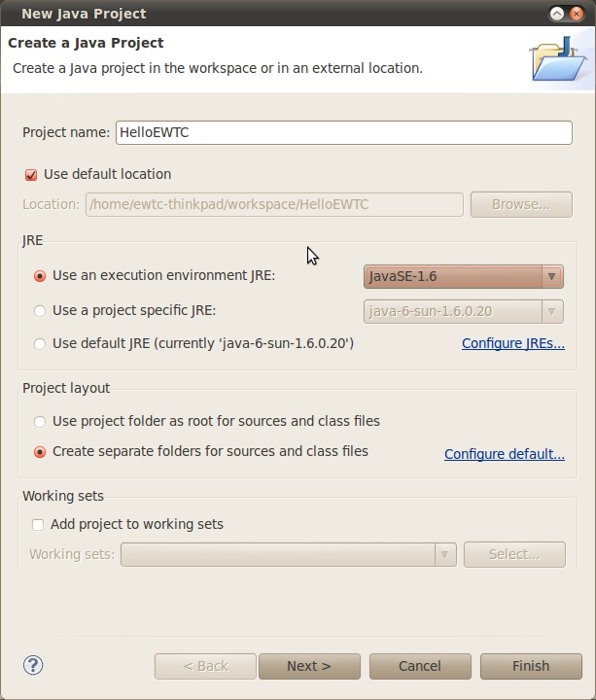Cancel the new project wizard

tap(420, 666)
